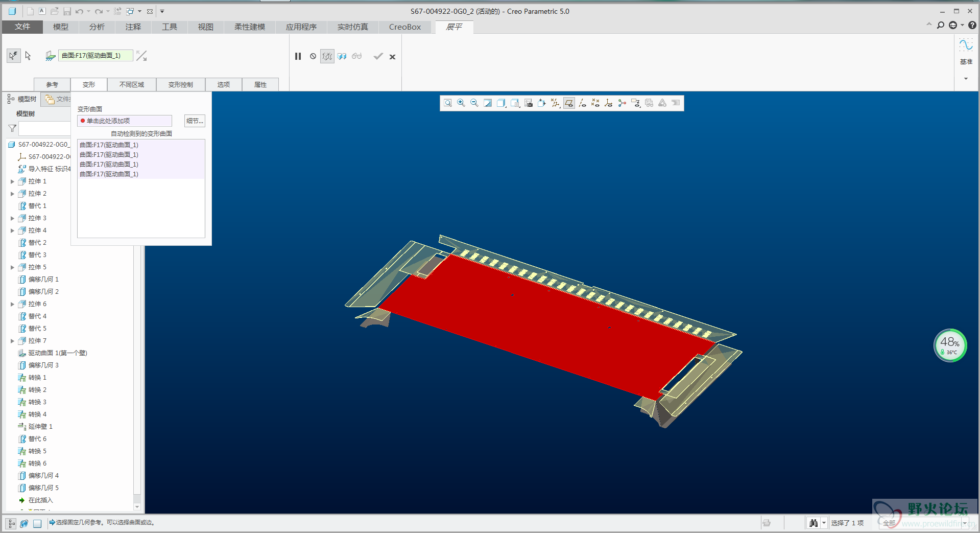The height and width of the screenshot is (533, 980).
Task: Click the close window icon in quick access
Action: point(150,11)
